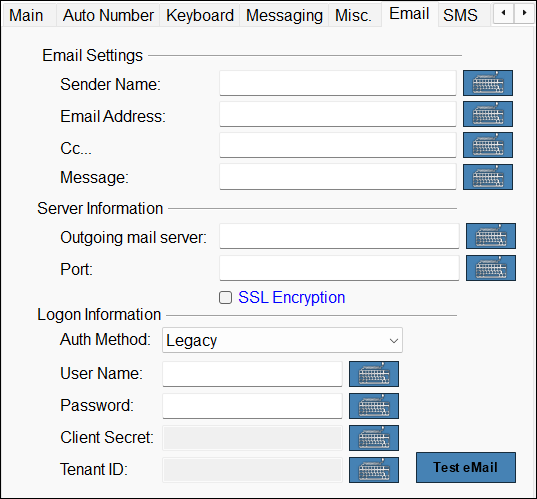This screenshot has width=537, height=499.
Task: Focus the Password input field
Action: [252, 406]
